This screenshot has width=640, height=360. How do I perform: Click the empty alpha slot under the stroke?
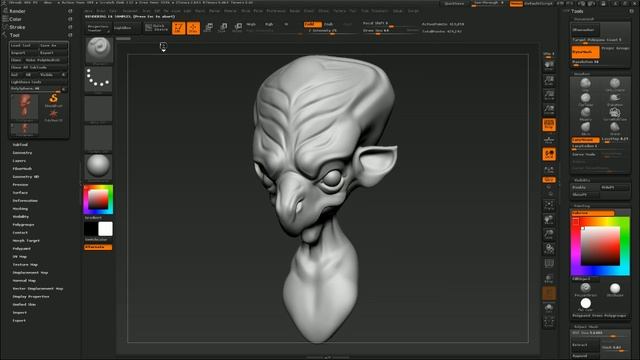pyautogui.click(x=98, y=109)
